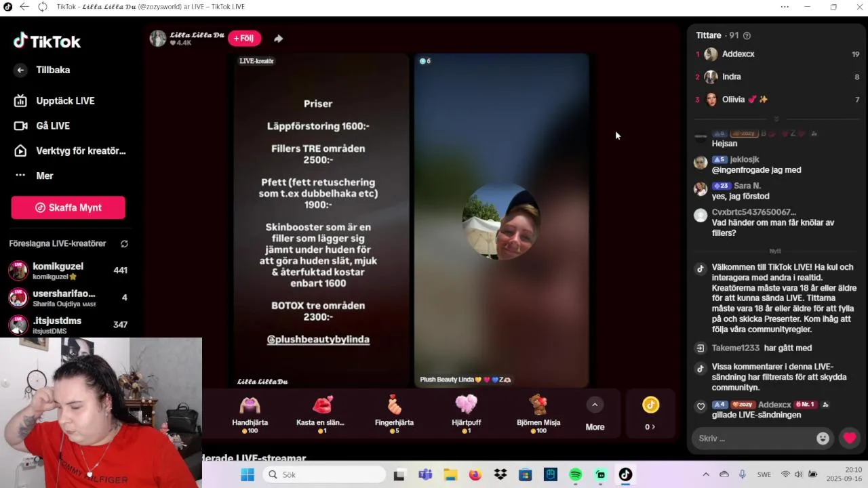Open the Mer sidebar item
868x488 pixels.
point(34,176)
